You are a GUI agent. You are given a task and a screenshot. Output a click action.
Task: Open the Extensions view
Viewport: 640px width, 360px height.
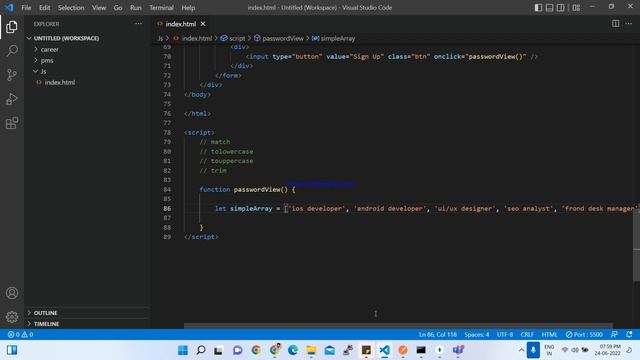click(x=12, y=123)
